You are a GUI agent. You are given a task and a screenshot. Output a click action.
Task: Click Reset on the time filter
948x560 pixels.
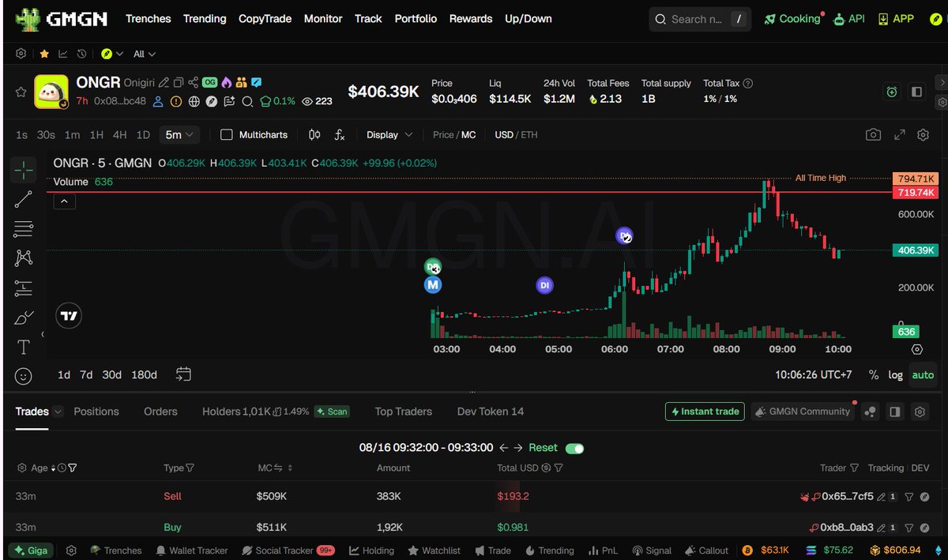pos(543,448)
